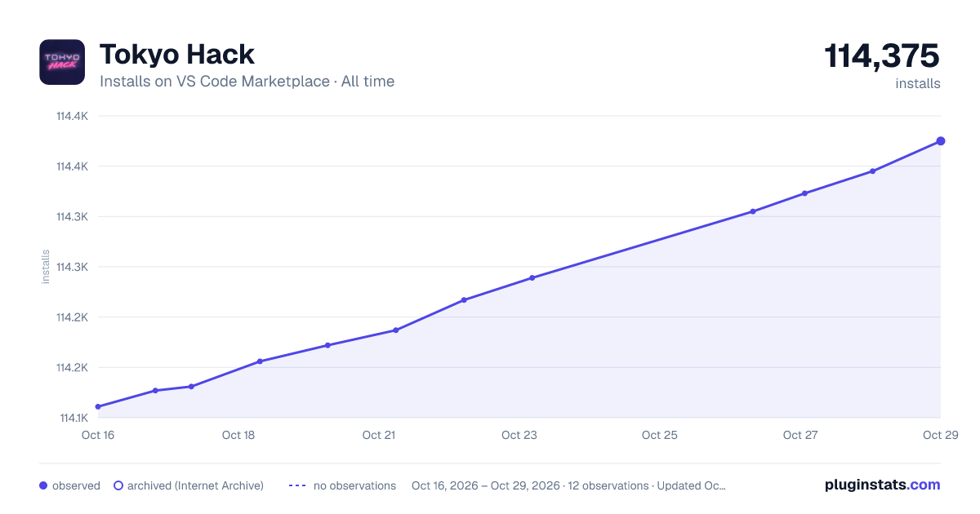
Task: Click the filled dot icon beside 'observed'
Action: click(x=43, y=485)
